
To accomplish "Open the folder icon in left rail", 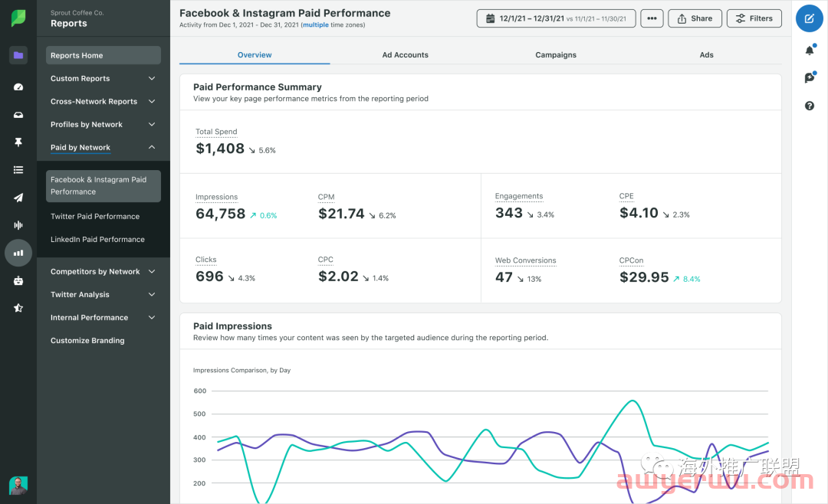I will 18,55.
